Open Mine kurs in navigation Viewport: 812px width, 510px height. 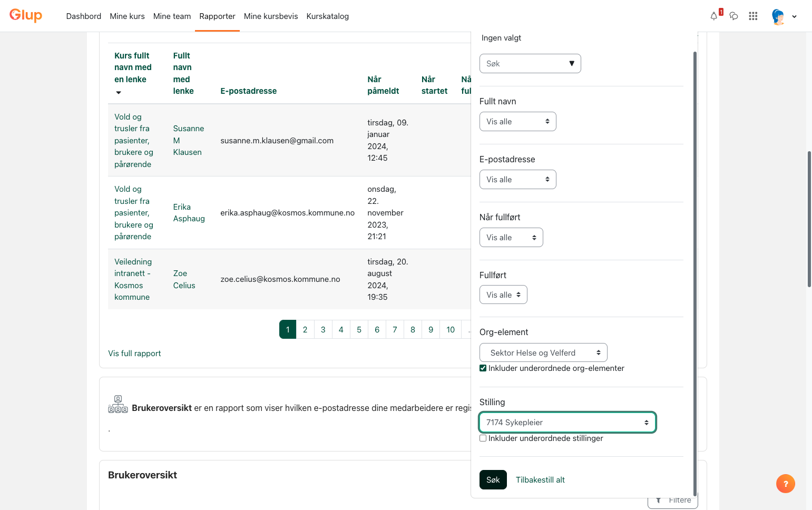127,16
